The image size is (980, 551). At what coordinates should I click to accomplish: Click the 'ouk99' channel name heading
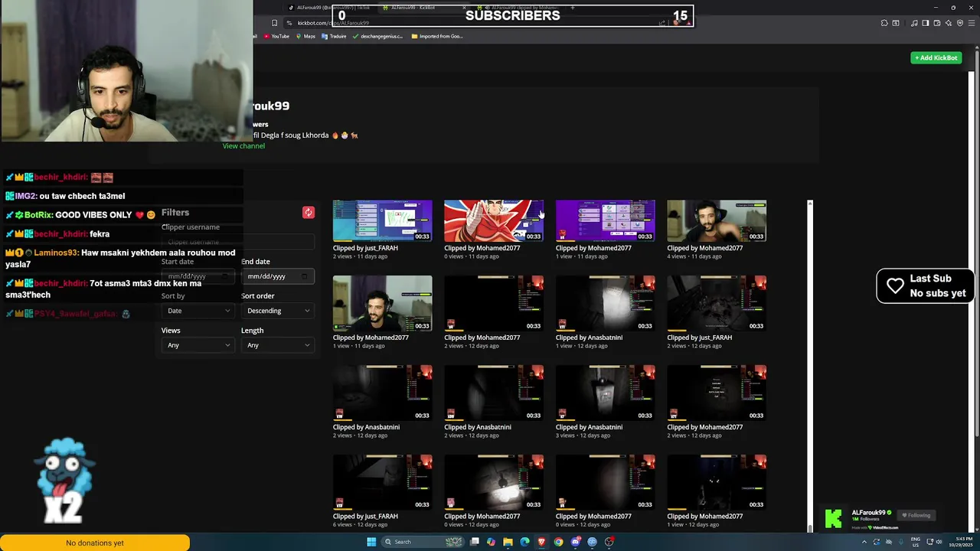tap(271, 106)
